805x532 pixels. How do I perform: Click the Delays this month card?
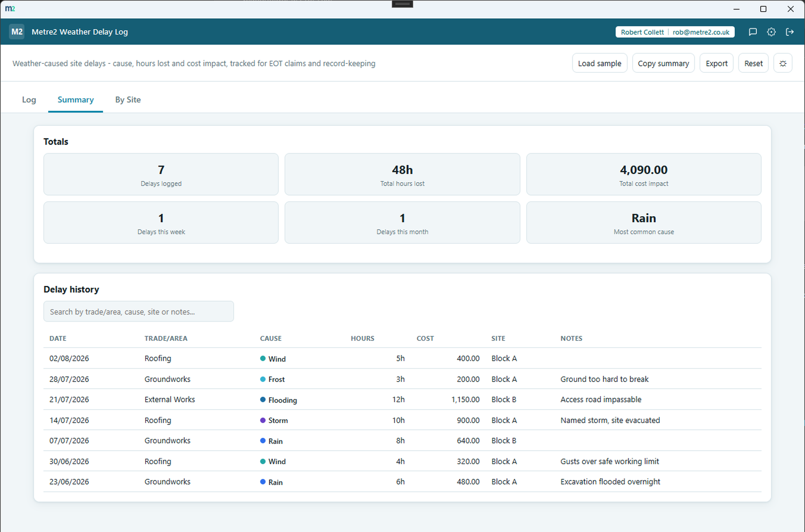[402, 222]
